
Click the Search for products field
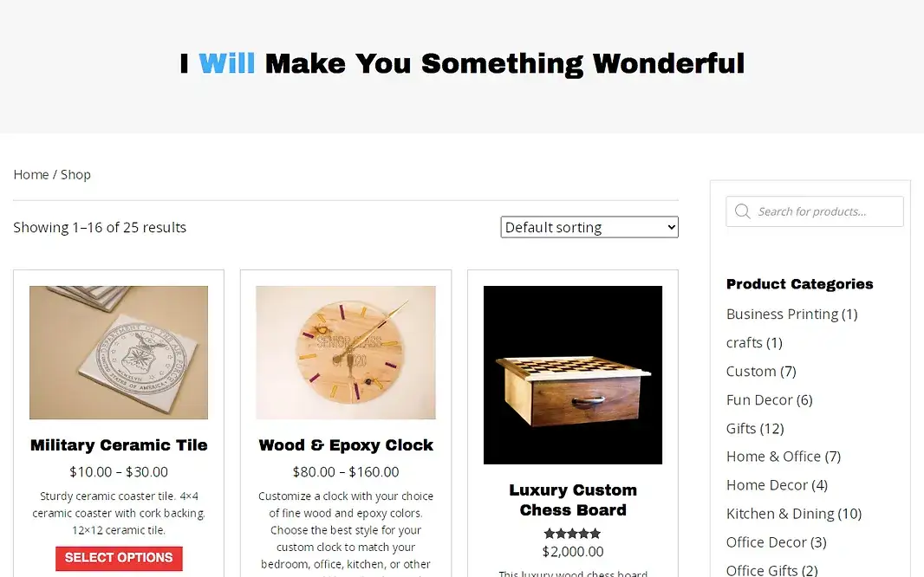[x=815, y=211]
